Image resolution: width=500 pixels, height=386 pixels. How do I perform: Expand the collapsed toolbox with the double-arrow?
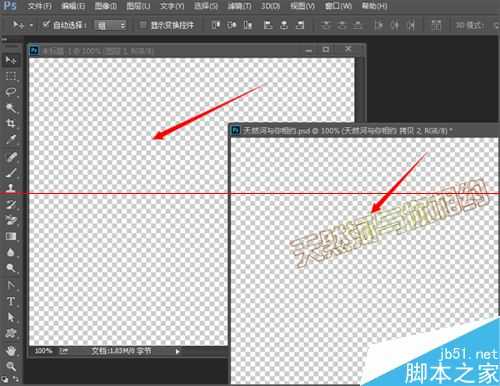(4, 39)
